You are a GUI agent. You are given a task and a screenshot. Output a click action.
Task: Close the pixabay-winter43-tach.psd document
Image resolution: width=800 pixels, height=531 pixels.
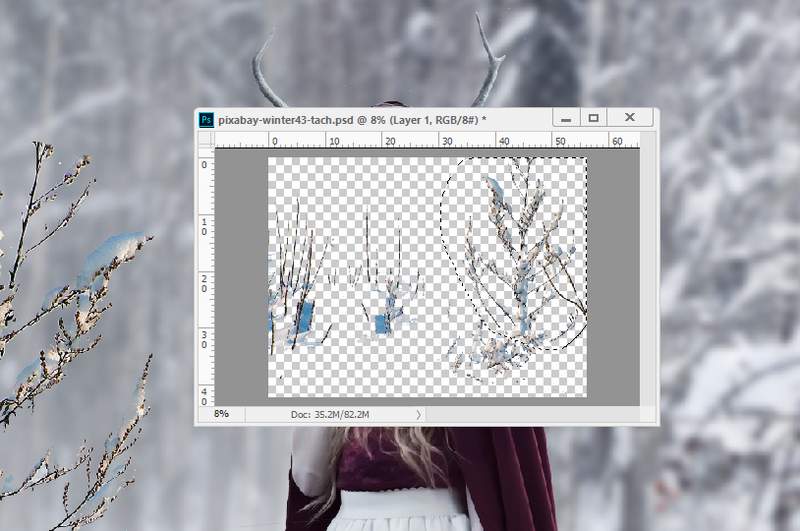(x=630, y=118)
